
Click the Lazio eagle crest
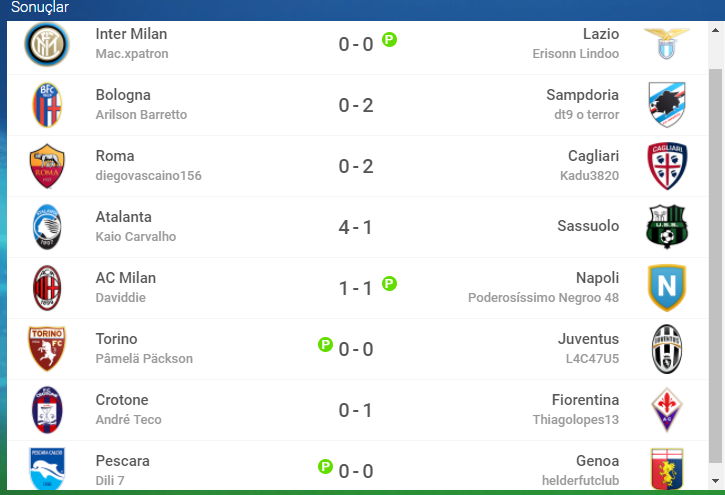(667, 43)
